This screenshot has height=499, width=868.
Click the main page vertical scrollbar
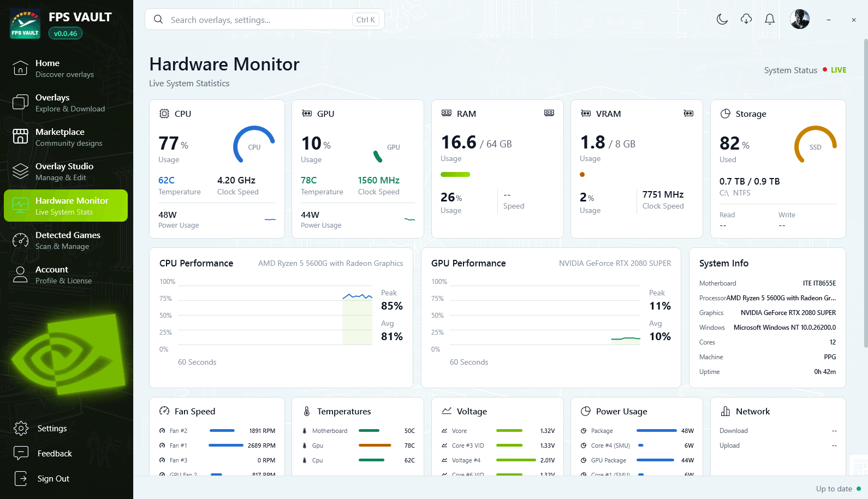click(x=866, y=193)
